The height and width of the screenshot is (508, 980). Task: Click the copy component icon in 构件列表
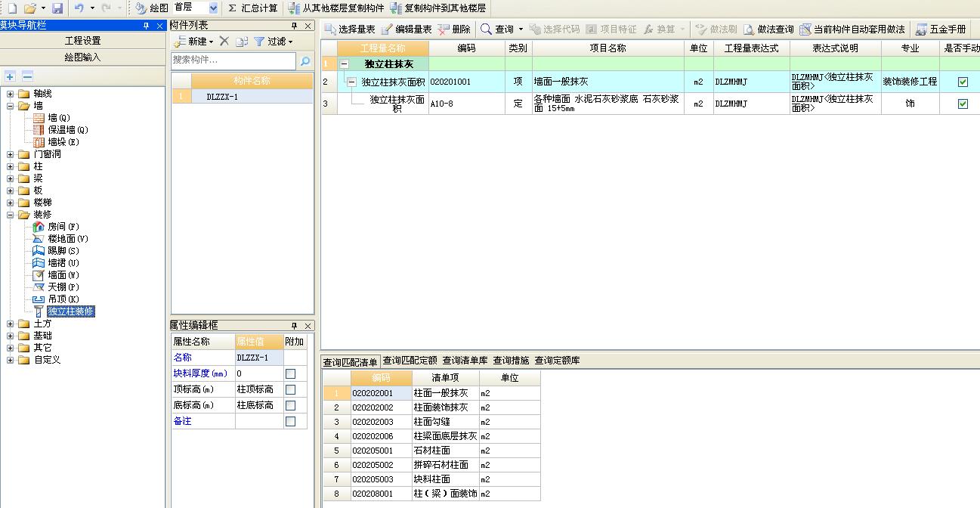[x=242, y=41]
